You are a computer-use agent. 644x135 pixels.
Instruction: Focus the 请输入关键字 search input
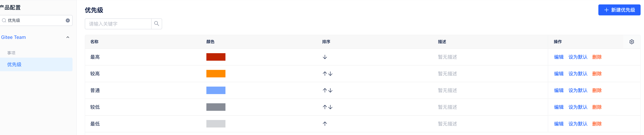coord(118,24)
